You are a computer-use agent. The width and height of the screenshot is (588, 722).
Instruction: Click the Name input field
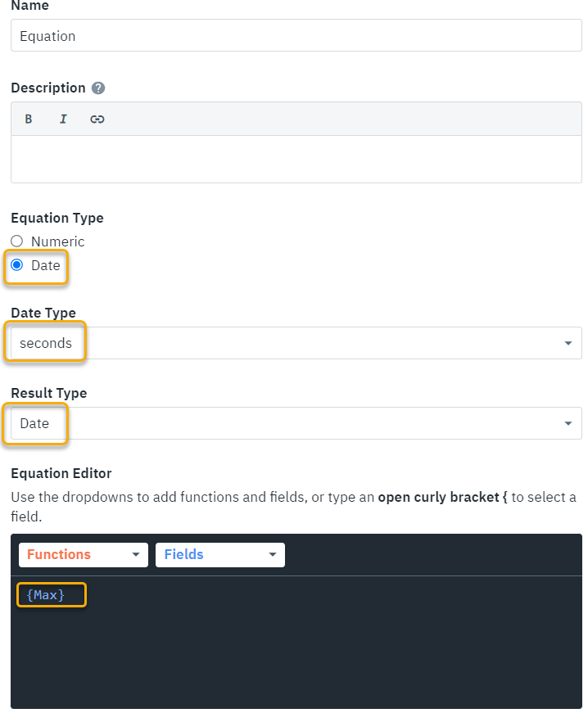(x=296, y=36)
